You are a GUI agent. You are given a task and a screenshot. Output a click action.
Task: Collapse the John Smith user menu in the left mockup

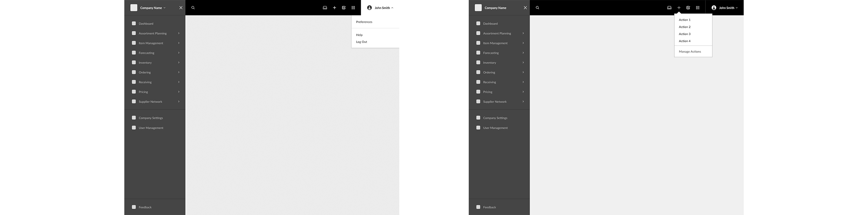[392, 8]
